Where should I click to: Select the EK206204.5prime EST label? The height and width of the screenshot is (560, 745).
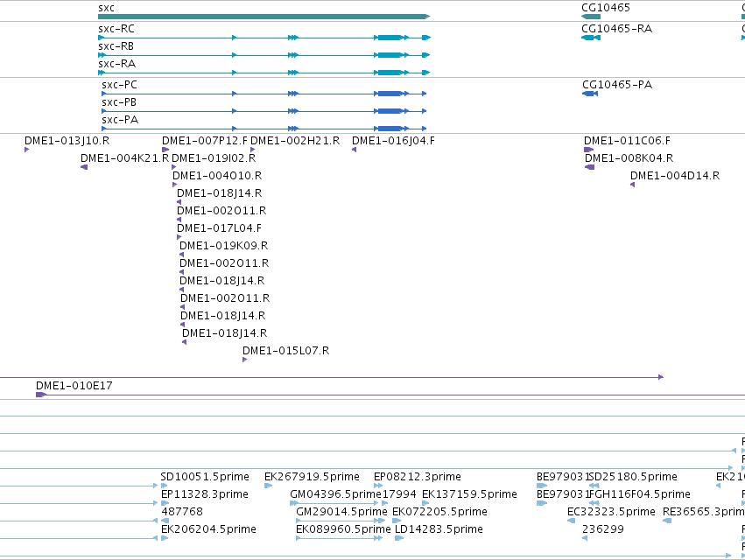208,529
